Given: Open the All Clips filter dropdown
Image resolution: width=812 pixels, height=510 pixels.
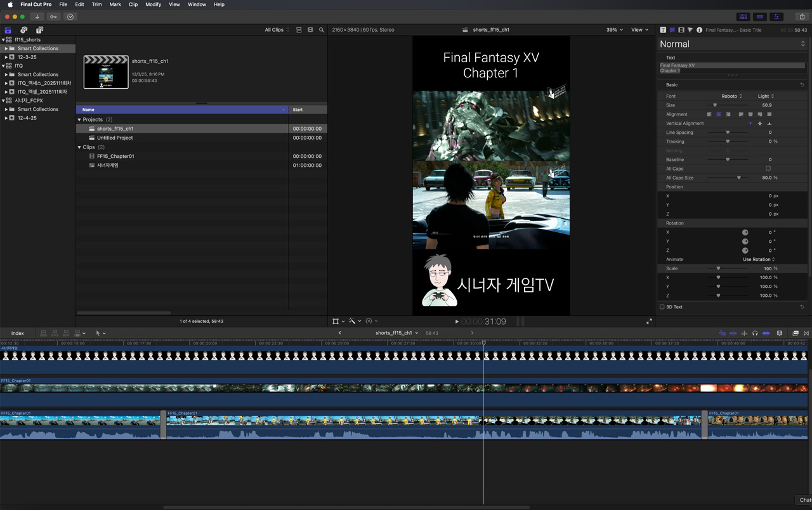Looking at the screenshot, I should tap(277, 30).
